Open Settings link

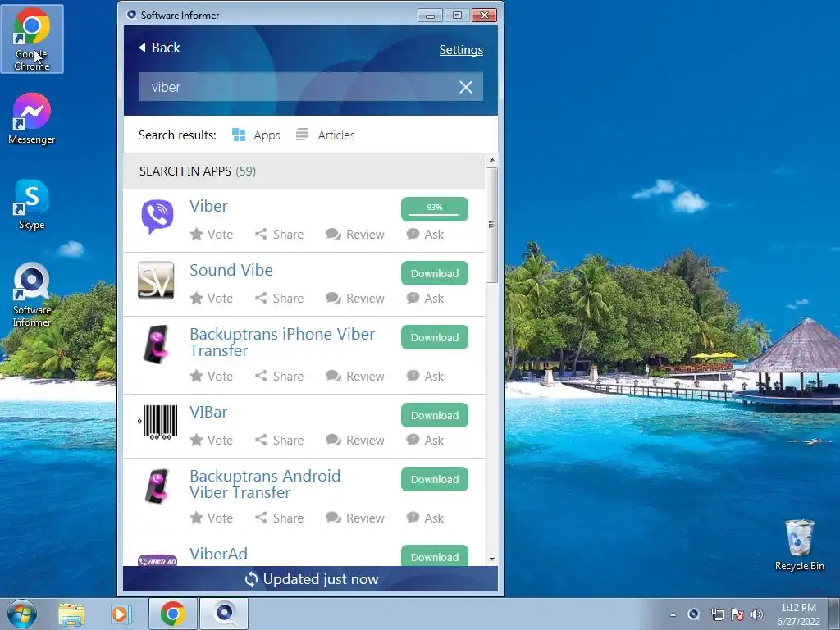pyautogui.click(x=461, y=50)
